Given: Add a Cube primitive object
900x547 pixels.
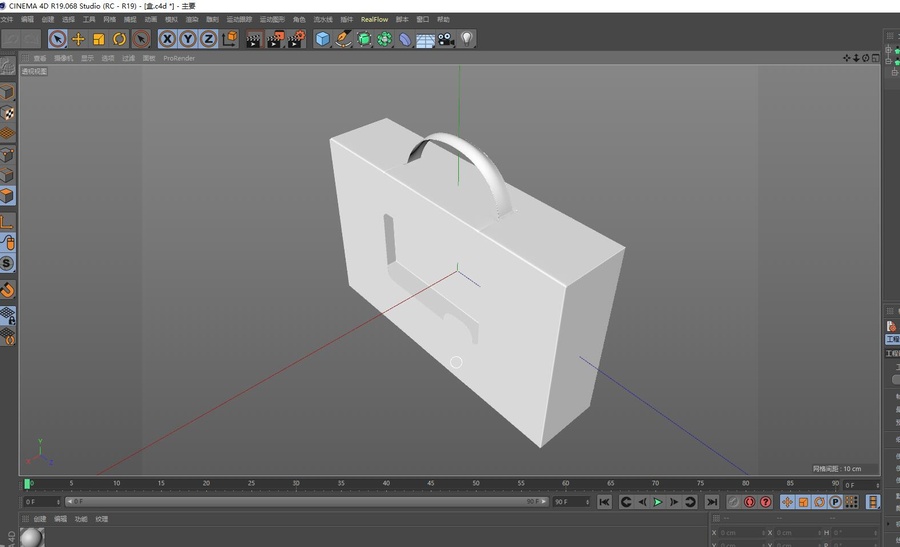Looking at the screenshot, I should point(323,39).
